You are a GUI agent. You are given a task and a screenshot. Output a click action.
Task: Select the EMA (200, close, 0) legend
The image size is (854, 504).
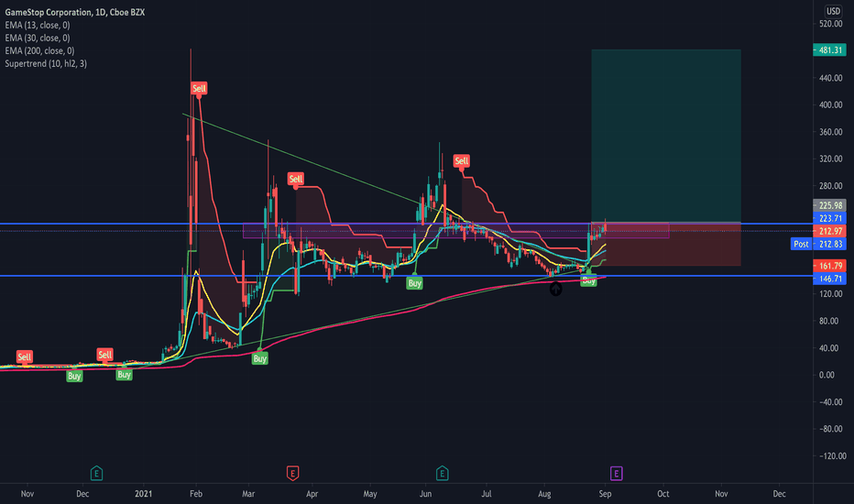pyautogui.click(x=39, y=50)
